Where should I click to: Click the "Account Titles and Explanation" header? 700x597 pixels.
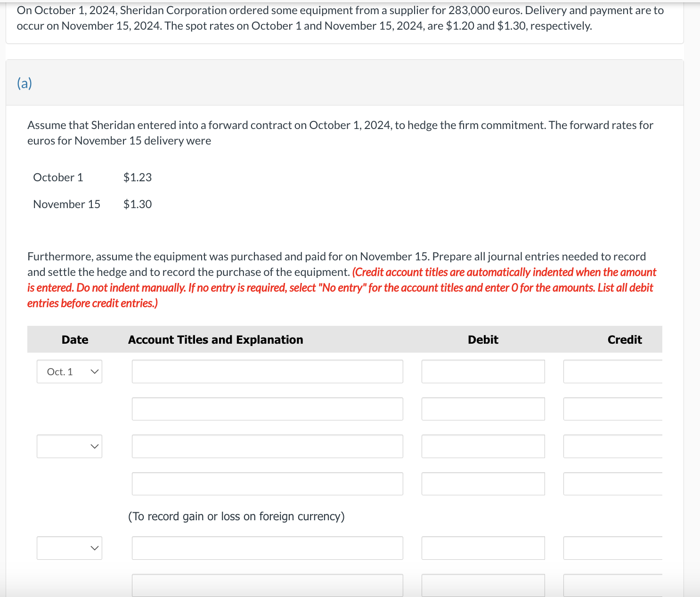point(216,339)
